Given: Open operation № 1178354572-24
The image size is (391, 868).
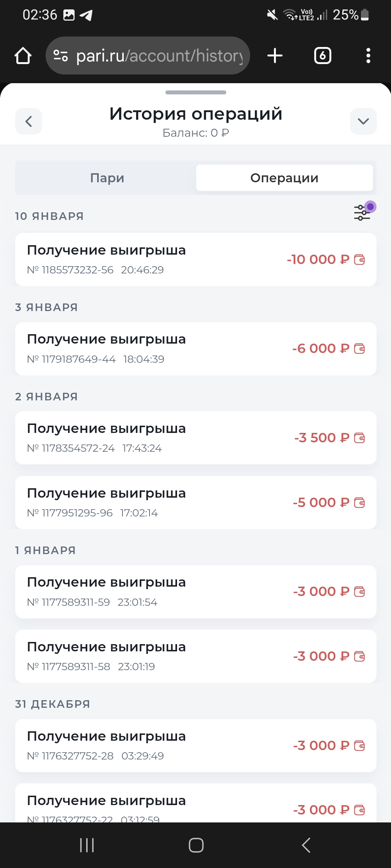Looking at the screenshot, I should tap(145, 438).
